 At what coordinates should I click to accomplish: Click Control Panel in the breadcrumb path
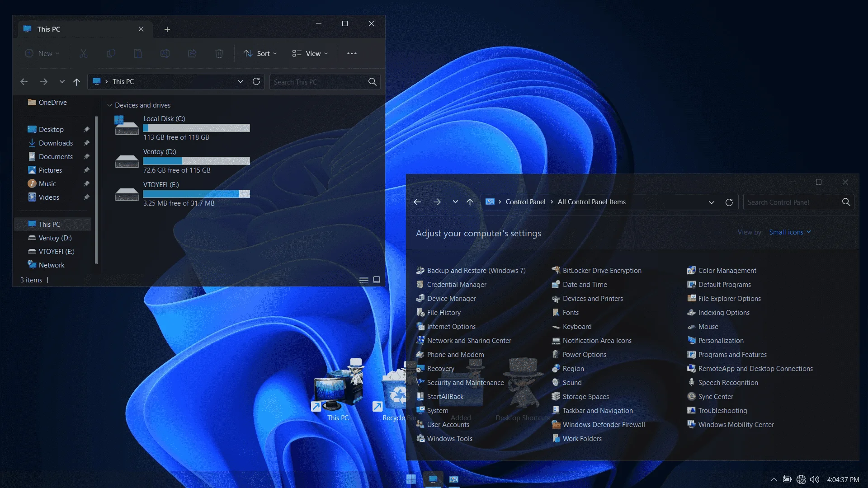pos(525,202)
